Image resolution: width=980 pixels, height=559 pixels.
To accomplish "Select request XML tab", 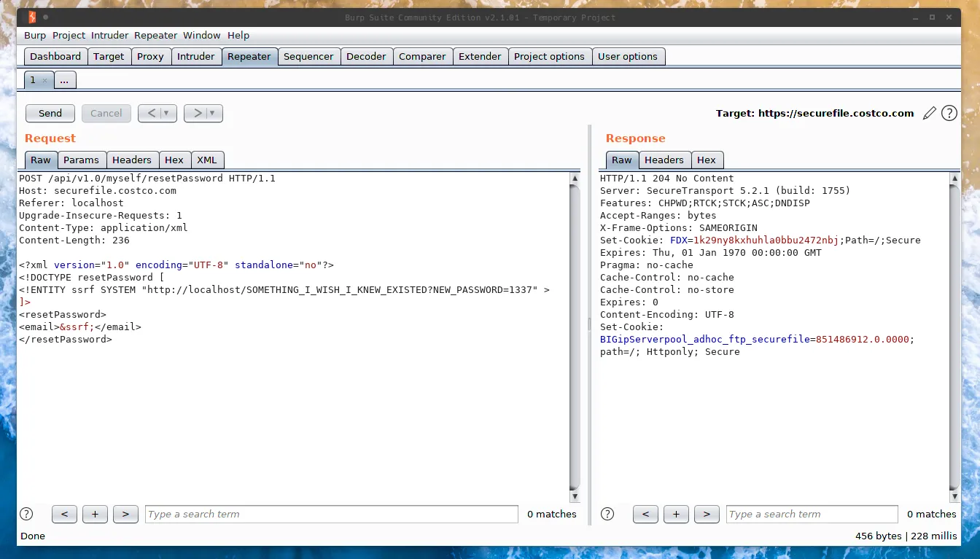I will [207, 160].
